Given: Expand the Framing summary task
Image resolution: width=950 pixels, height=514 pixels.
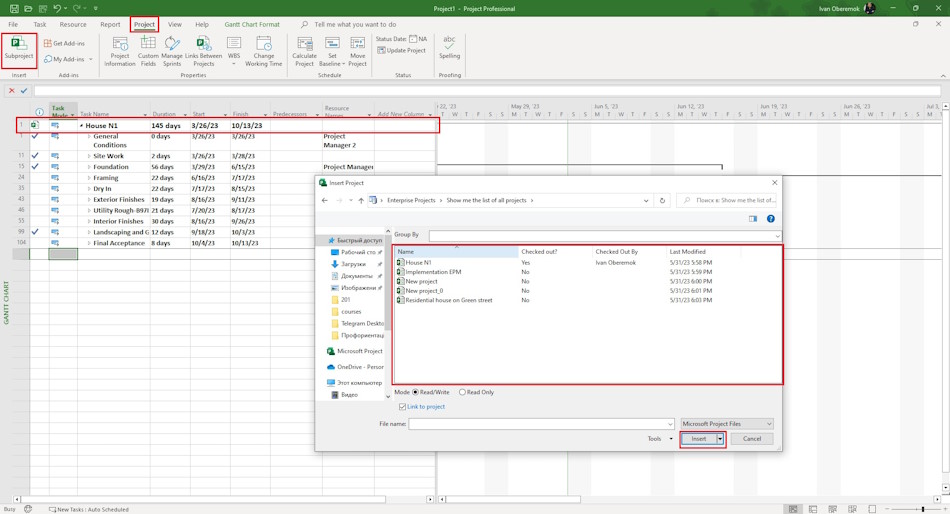Looking at the screenshot, I should pyautogui.click(x=89, y=178).
